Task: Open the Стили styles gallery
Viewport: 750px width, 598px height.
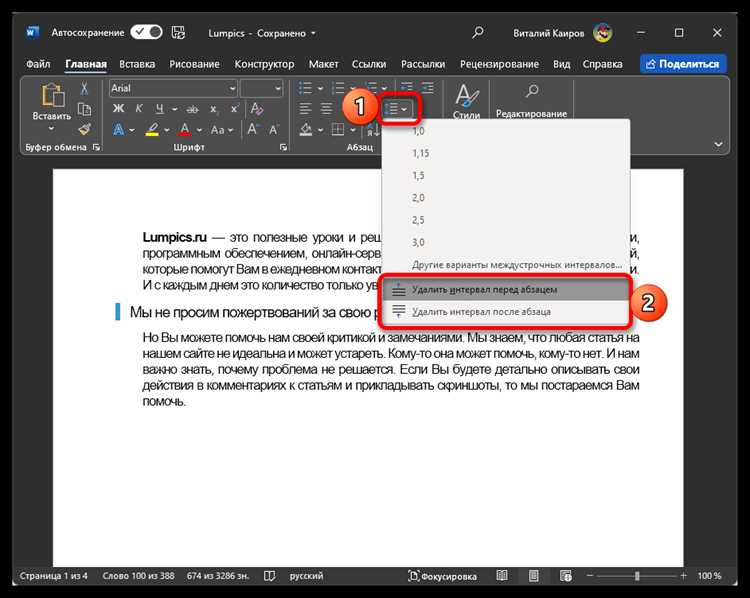Action: [466, 101]
